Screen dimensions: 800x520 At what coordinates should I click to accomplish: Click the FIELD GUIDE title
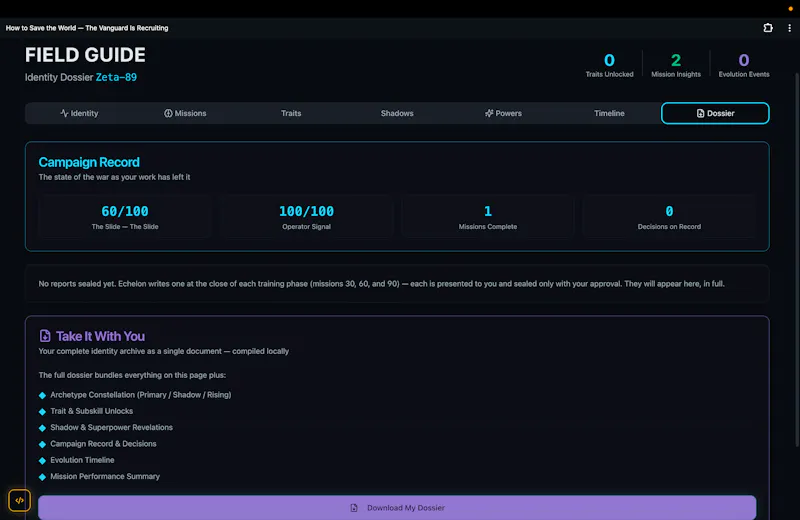point(85,55)
